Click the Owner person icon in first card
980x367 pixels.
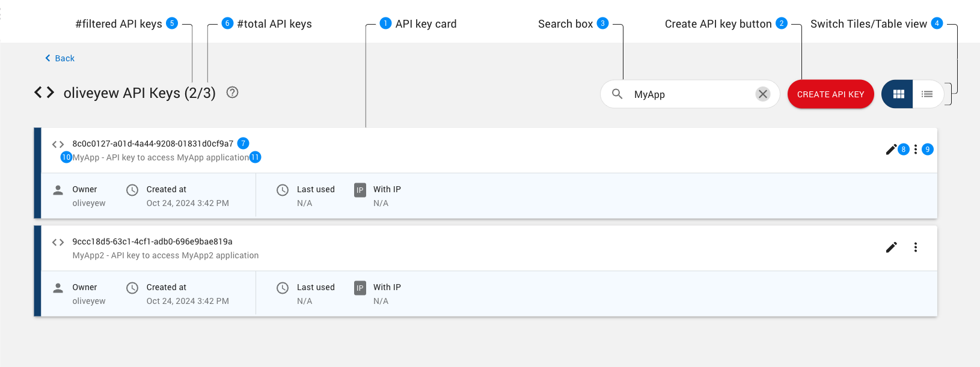(58, 190)
